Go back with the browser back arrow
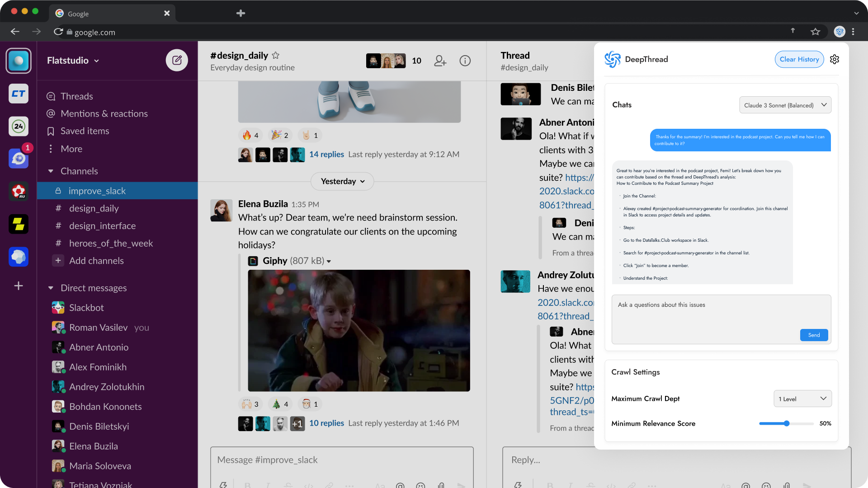The height and width of the screenshot is (488, 868). 15,32
